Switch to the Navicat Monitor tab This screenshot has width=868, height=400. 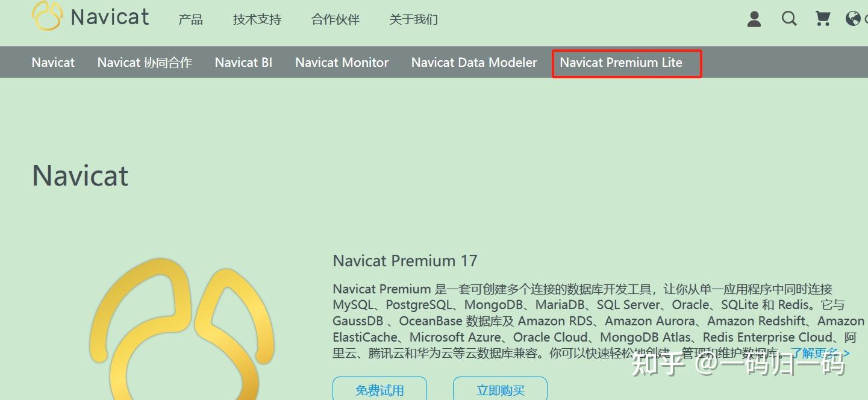(342, 62)
